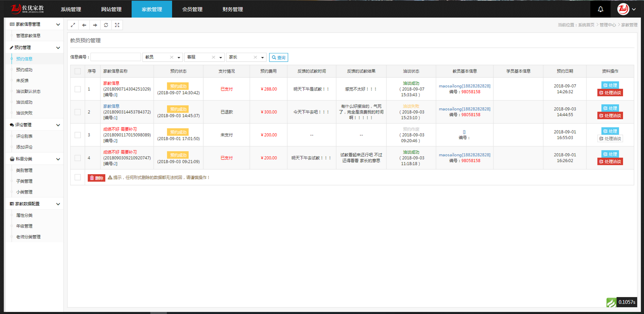Screen dimensions: 644x314
Task: Tick the checkbox for row 1
Action: coord(78,89)
